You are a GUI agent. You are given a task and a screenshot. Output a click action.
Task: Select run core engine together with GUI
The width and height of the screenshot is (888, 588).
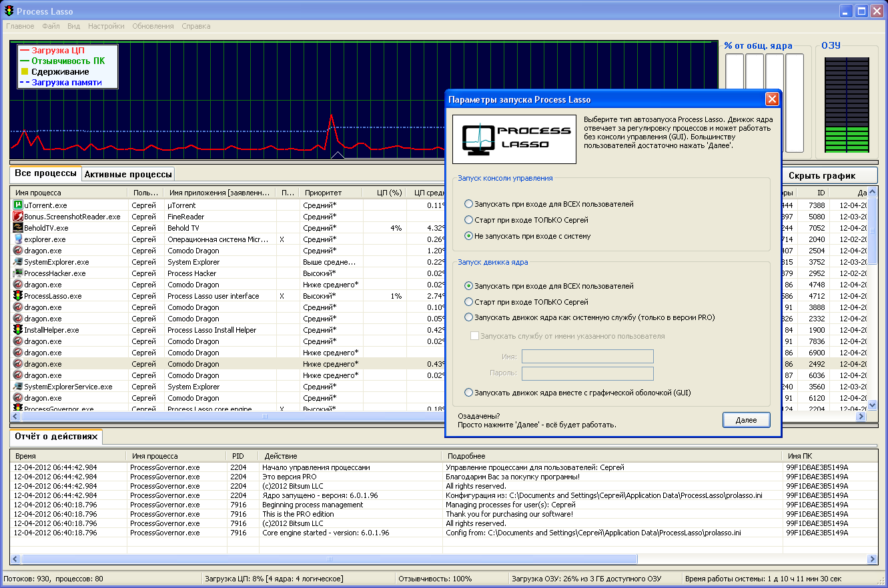pyautogui.click(x=469, y=393)
